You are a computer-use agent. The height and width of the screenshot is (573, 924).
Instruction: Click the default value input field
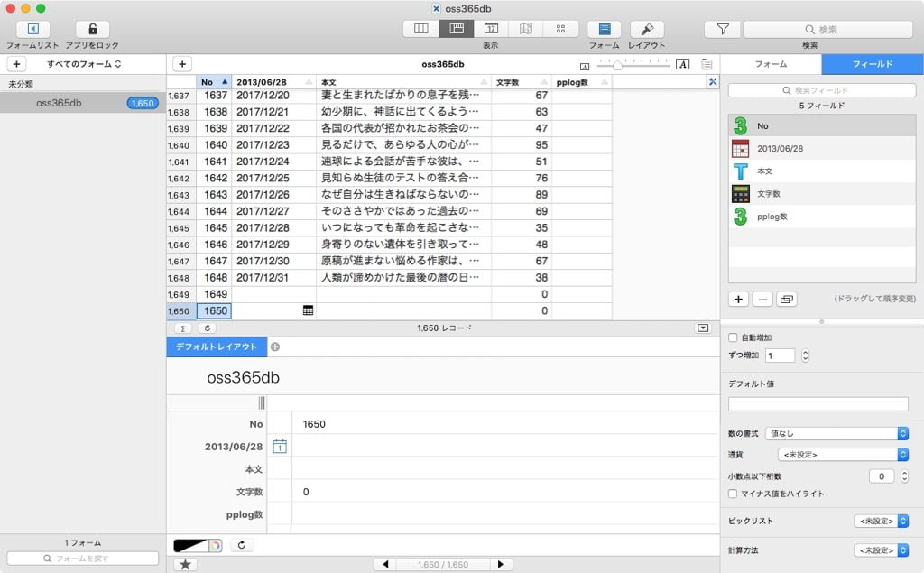(818, 404)
